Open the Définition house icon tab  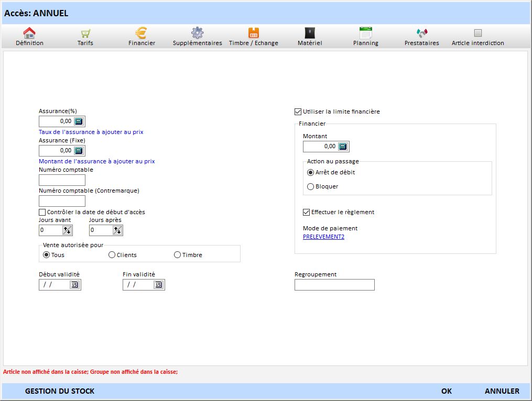pos(29,34)
